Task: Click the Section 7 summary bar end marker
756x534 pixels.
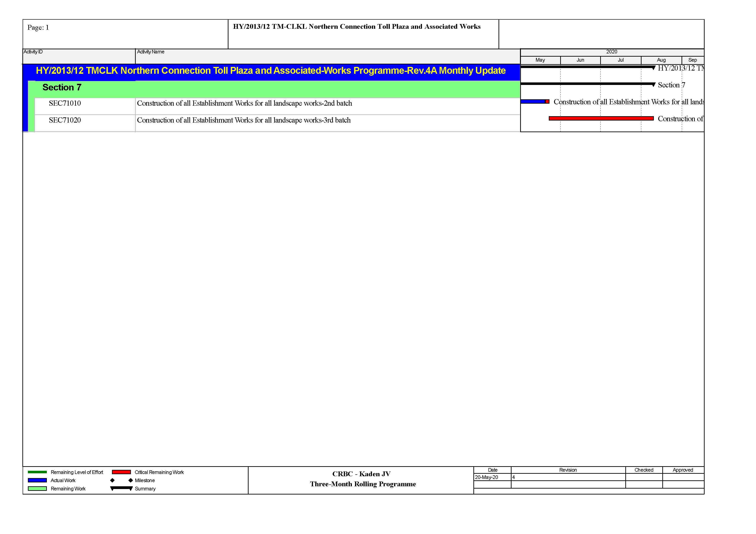Action: [x=653, y=85]
